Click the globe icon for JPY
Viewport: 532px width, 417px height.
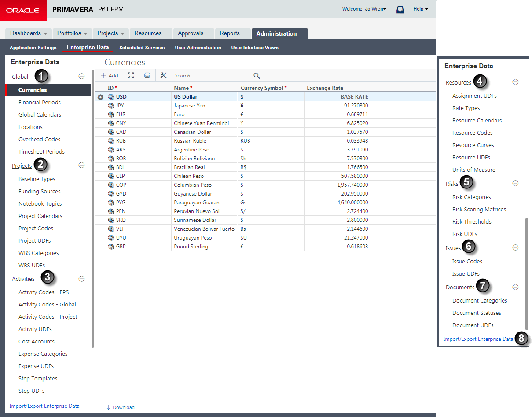pos(111,106)
